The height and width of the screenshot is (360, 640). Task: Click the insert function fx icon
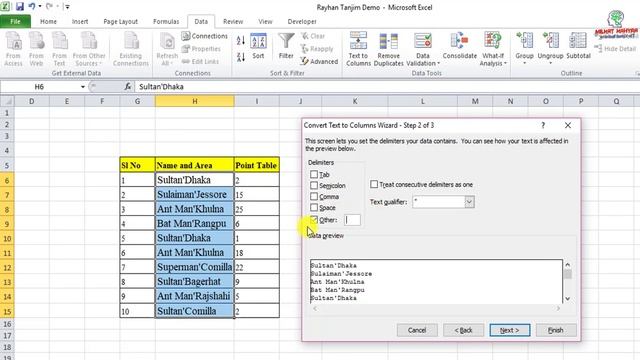click(x=128, y=87)
